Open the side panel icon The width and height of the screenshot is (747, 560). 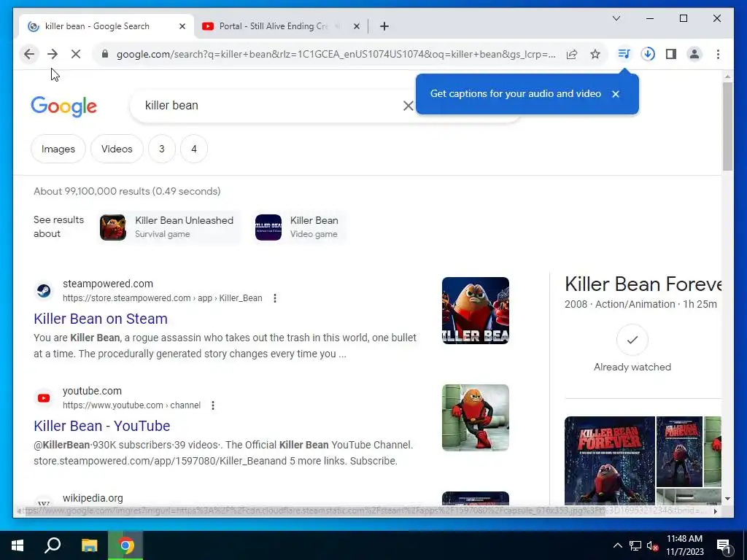click(671, 54)
